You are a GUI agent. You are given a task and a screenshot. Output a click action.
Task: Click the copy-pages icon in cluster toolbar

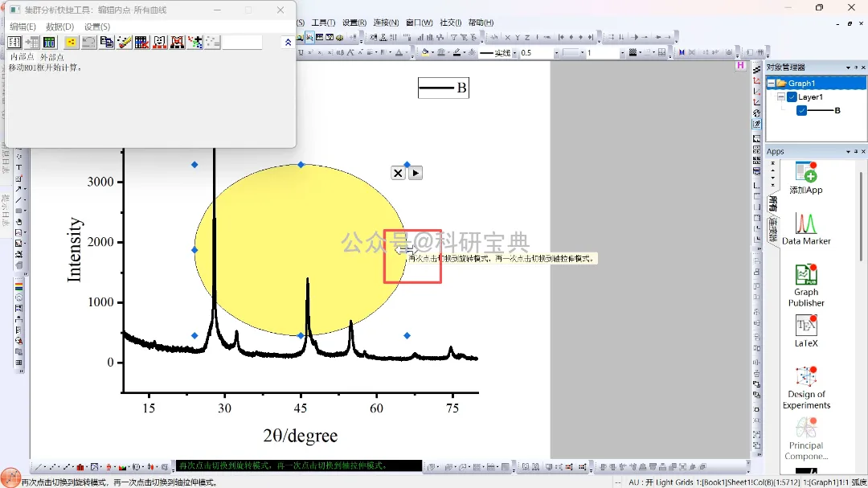click(106, 42)
